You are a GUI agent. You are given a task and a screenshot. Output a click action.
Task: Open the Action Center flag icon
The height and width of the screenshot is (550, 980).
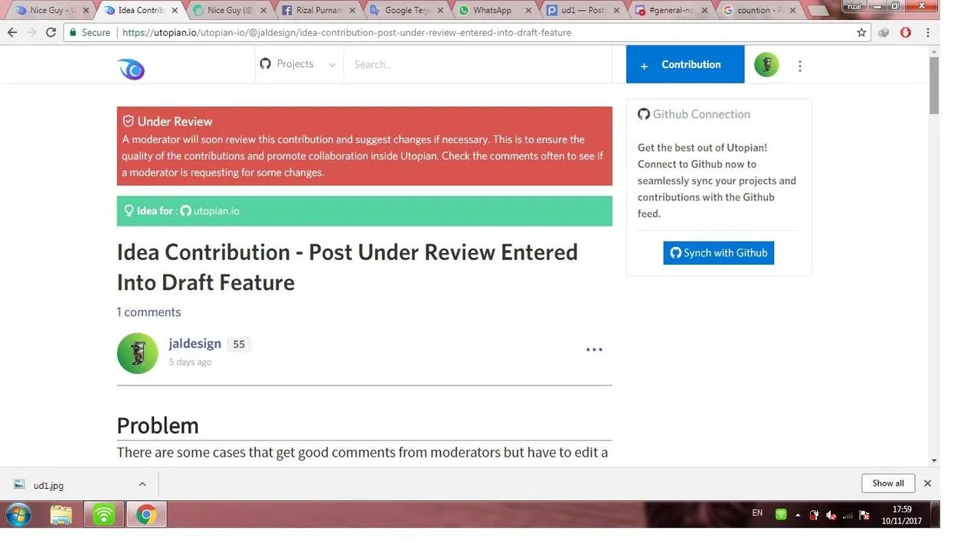pyautogui.click(x=864, y=515)
